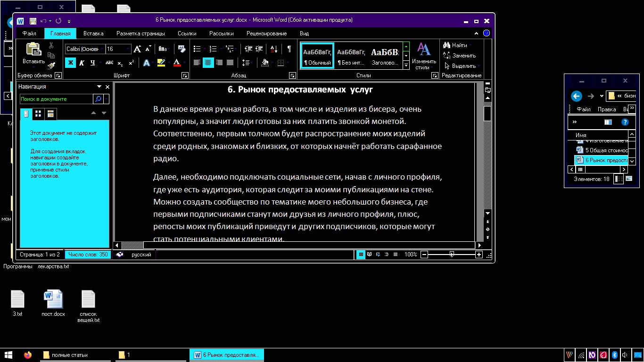Viewport: 644px width, 362px height.
Task: Click the Clear Formatting eraser icon
Action: (181, 49)
